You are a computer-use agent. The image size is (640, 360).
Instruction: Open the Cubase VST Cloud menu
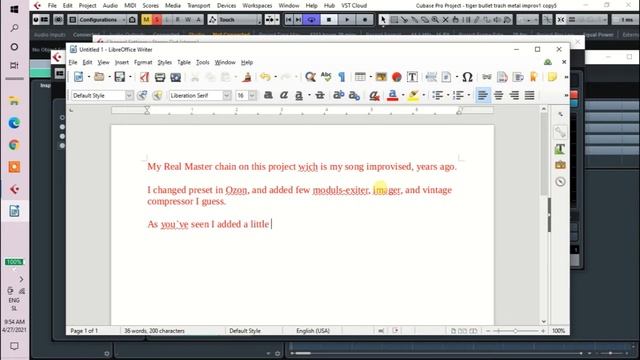(x=354, y=6)
